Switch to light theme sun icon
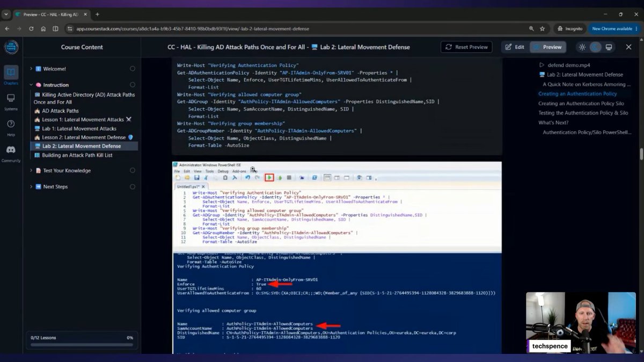This screenshot has height=362, width=644. tap(582, 47)
